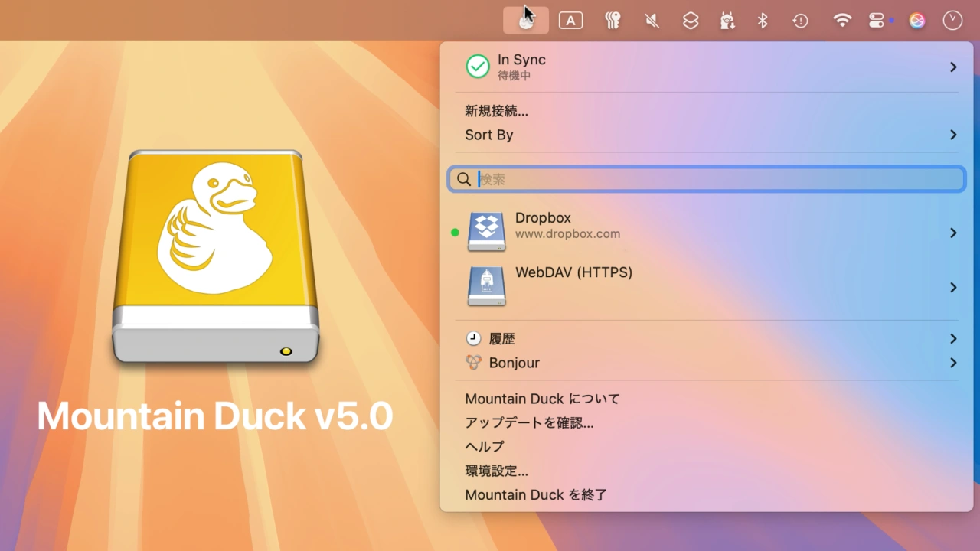Click アップデートを確認... to check updates
This screenshot has width=980, height=551.
(x=528, y=422)
